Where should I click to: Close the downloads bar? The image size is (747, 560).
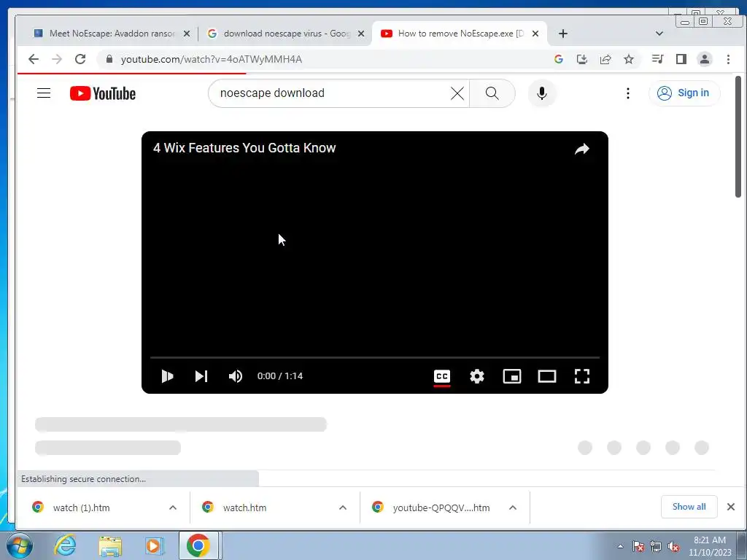731,507
